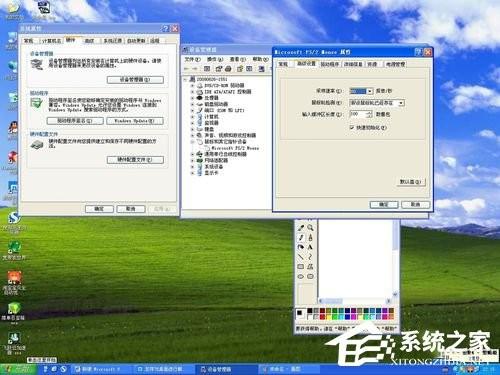The image size is (500, 375).
Task: Open the S-logo desktop shortcut
Action: pyautogui.click(x=14, y=218)
